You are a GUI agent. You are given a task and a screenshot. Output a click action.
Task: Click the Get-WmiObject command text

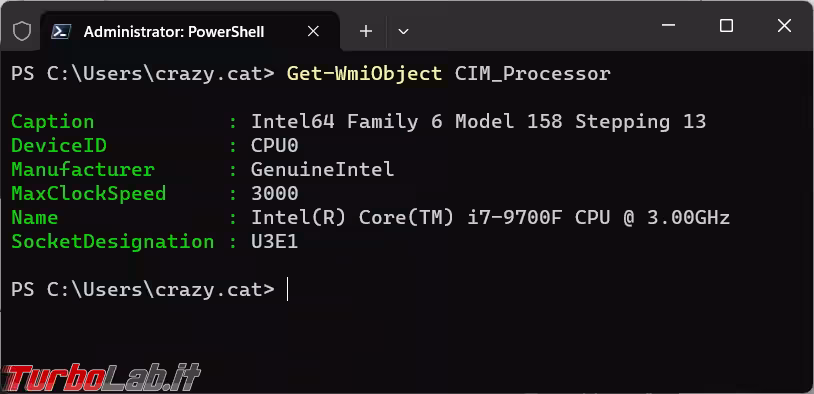pos(364,74)
